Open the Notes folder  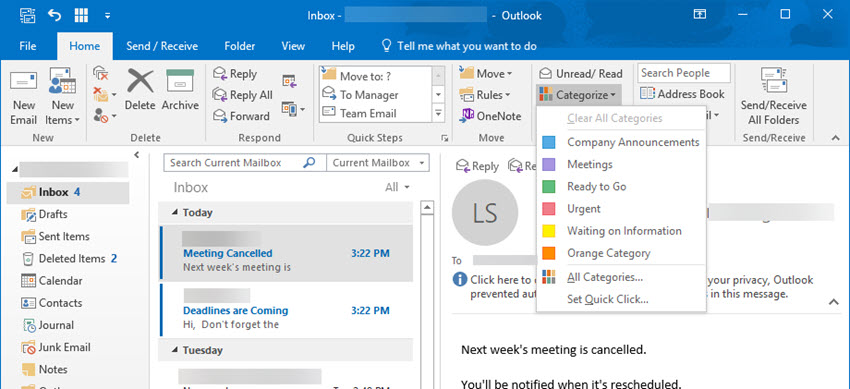pos(44,369)
